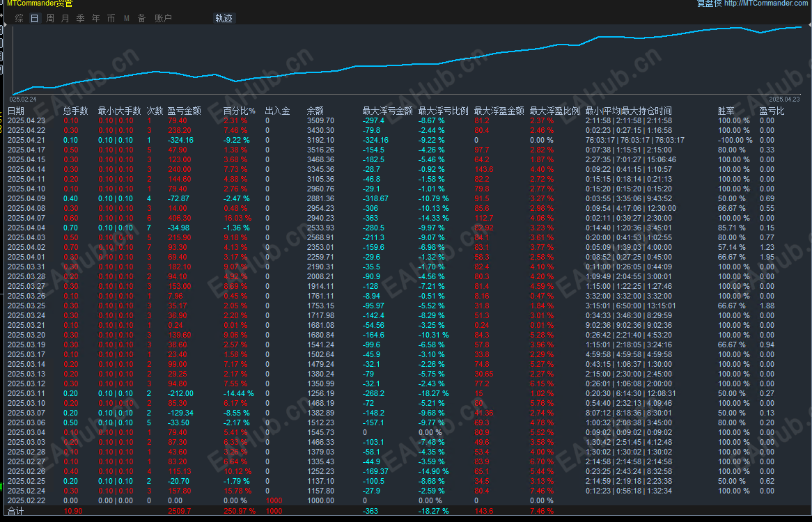Click the 盈亏比 column header
812x522 pixels.
[x=772, y=111]
